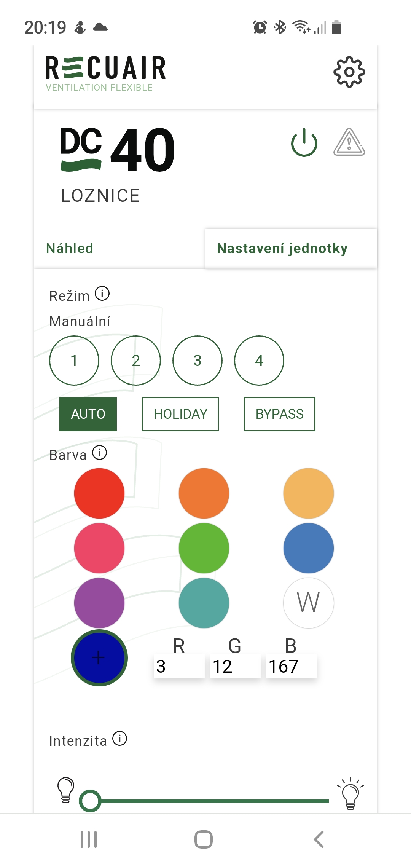Switch to the Náhled tab
Viewport: 411px width, 868px height.
(70, 249)
